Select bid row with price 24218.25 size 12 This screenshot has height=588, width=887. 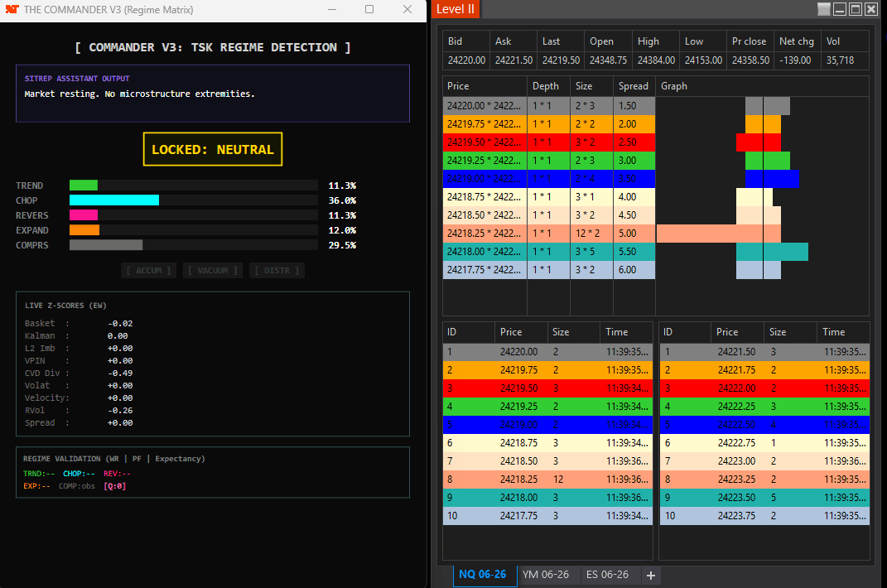[x=547, y=480]
